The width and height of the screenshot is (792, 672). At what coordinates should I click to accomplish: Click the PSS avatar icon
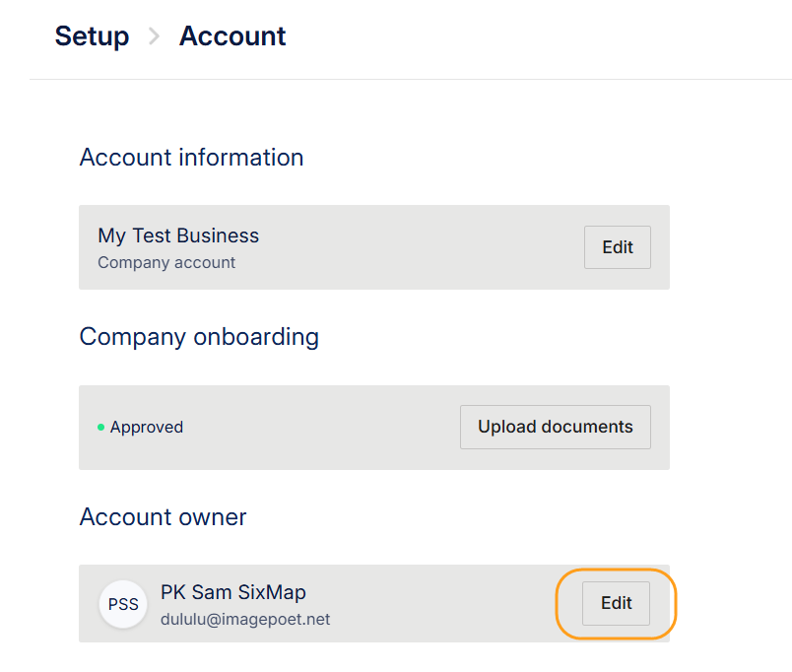(123, 604)
